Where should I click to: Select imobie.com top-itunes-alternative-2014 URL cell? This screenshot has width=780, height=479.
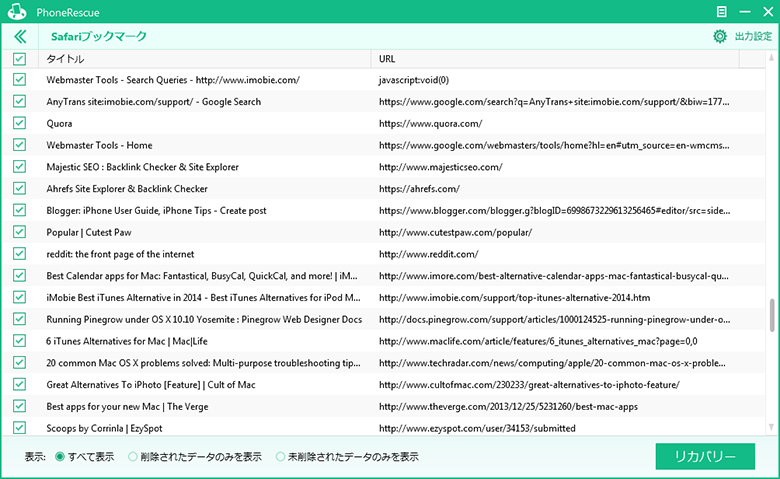pyautogui.click(x=514, y=298)
